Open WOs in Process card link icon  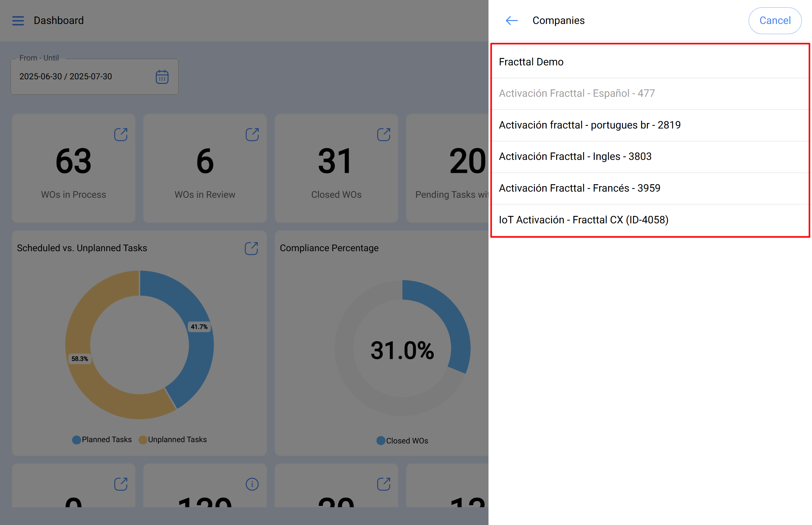pos(121,135)
